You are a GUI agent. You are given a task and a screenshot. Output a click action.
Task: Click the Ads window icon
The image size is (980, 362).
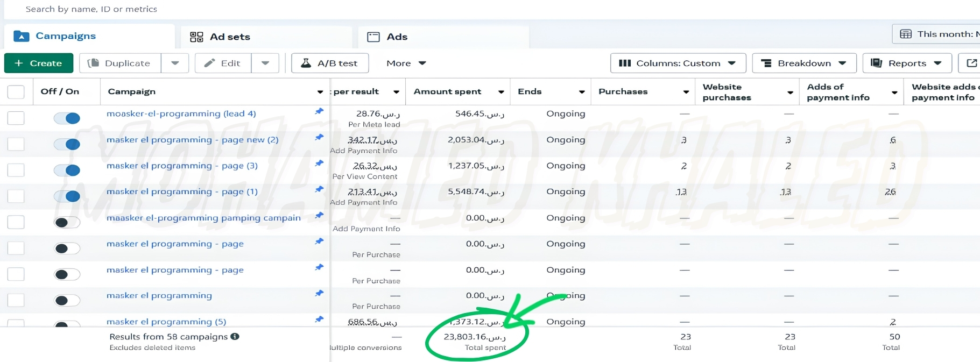(x=373, y=37)
